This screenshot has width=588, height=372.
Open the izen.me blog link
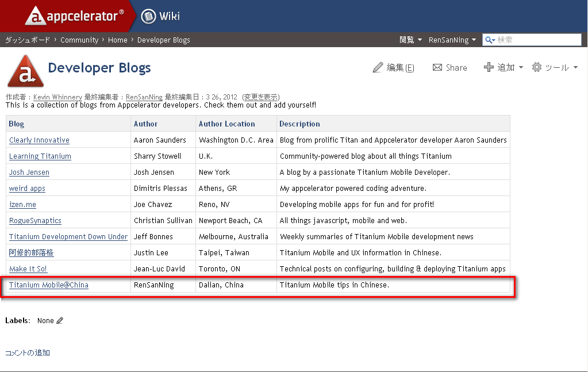[x=22, y=204]
